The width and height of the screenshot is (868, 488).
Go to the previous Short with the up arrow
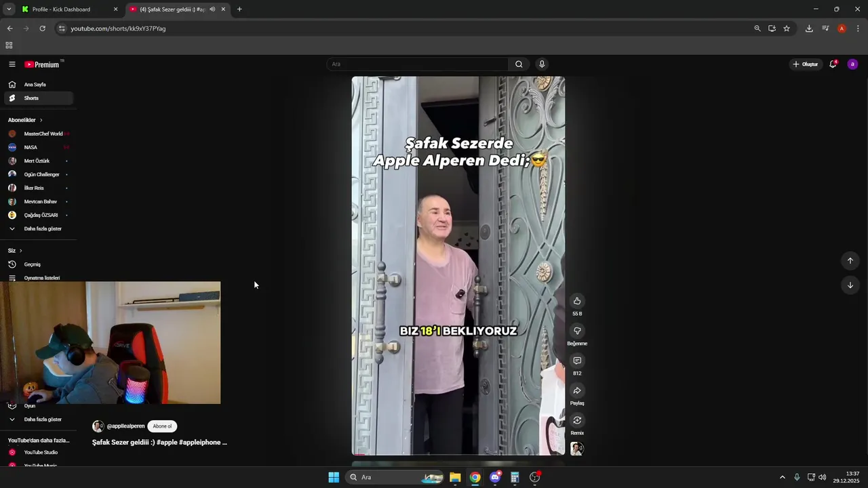click(x=850, y=261)
